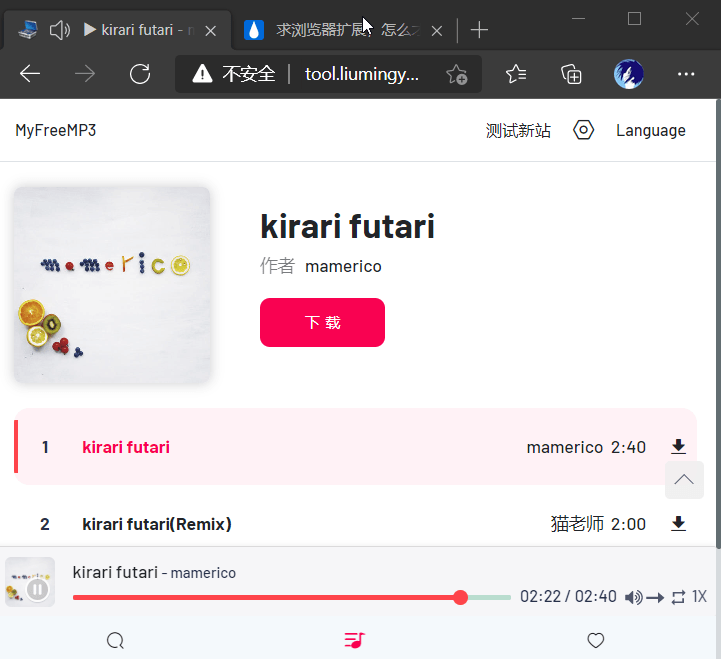Viewport: 721px width, 659px height.
Task: Pause playback using player thumbnail button
Action: click(37, 589)
